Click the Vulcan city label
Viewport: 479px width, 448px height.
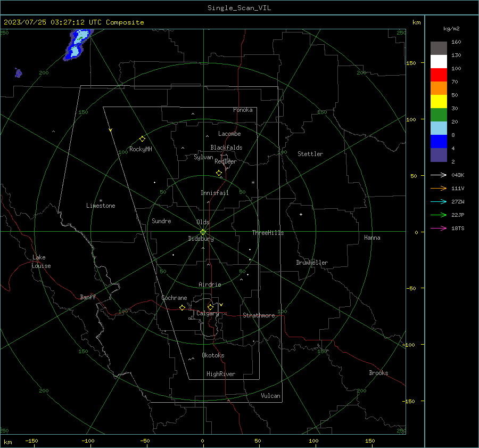tap(270, 396)
